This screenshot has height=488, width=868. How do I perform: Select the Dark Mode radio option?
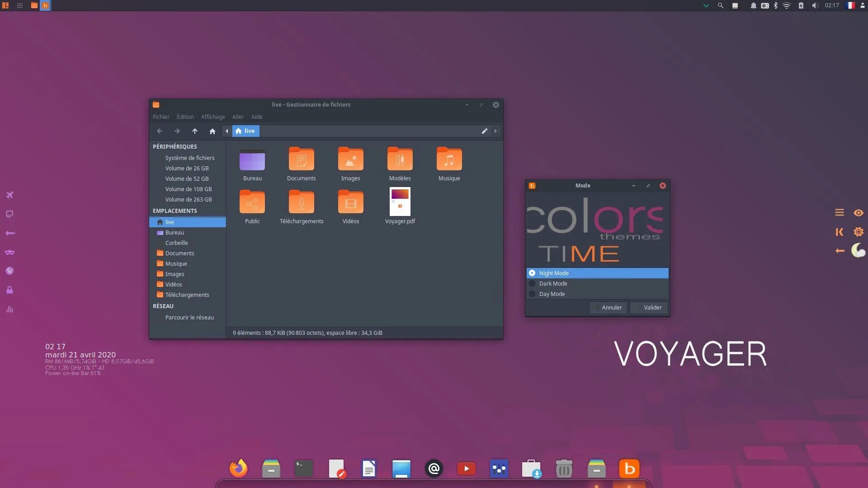pos(532,283)
